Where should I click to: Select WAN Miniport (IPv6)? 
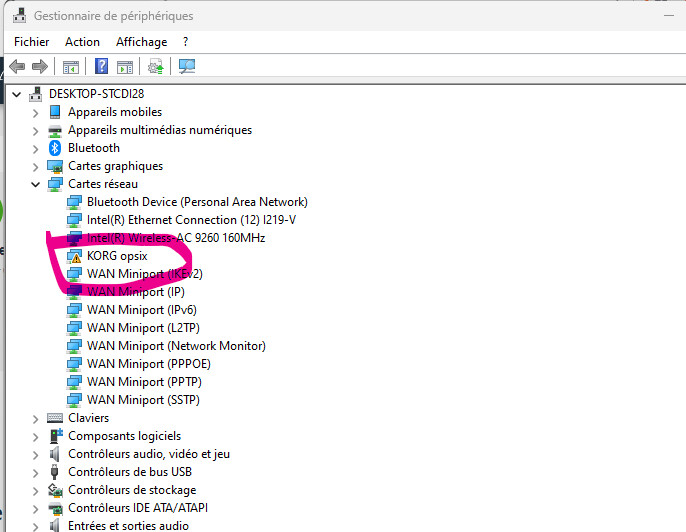click(x=142, y=310)
